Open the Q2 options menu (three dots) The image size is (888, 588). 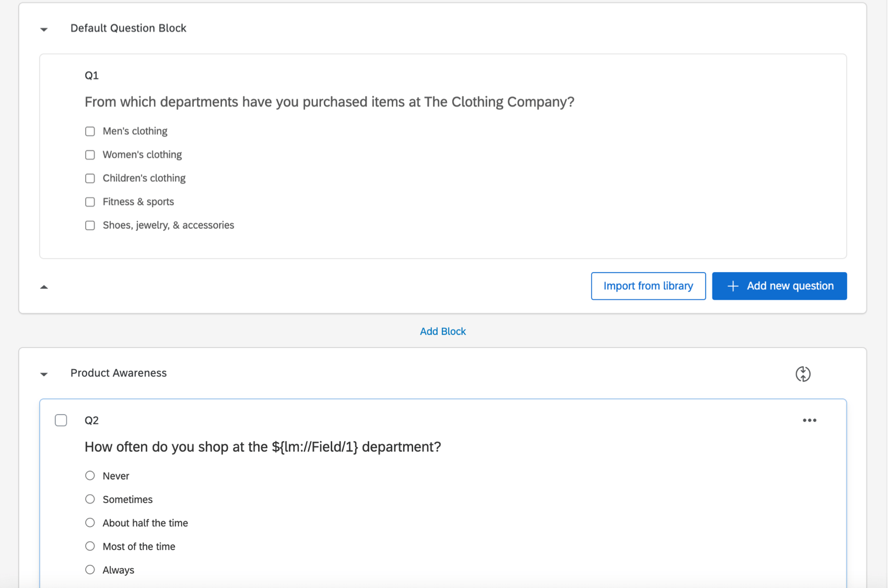809,420
